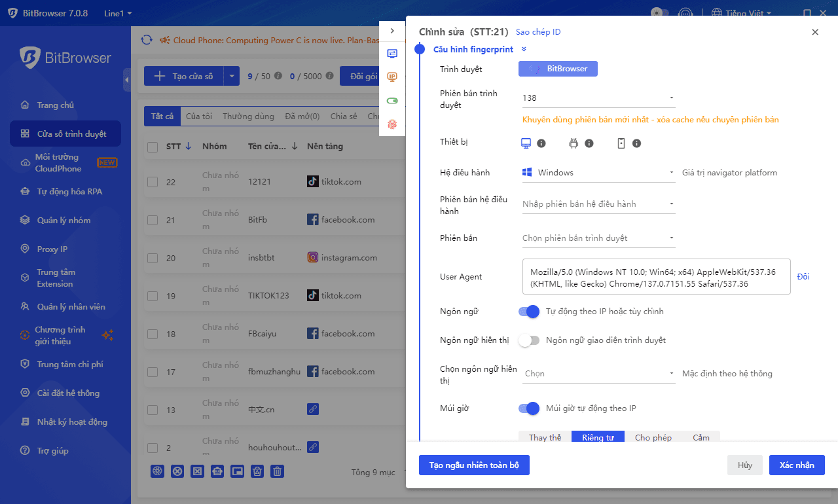Enable Ngôn ngữ hiển thị toggle
Image resolution: width=838 pixels, height=504 pixels.
click(x=529, y=340)
